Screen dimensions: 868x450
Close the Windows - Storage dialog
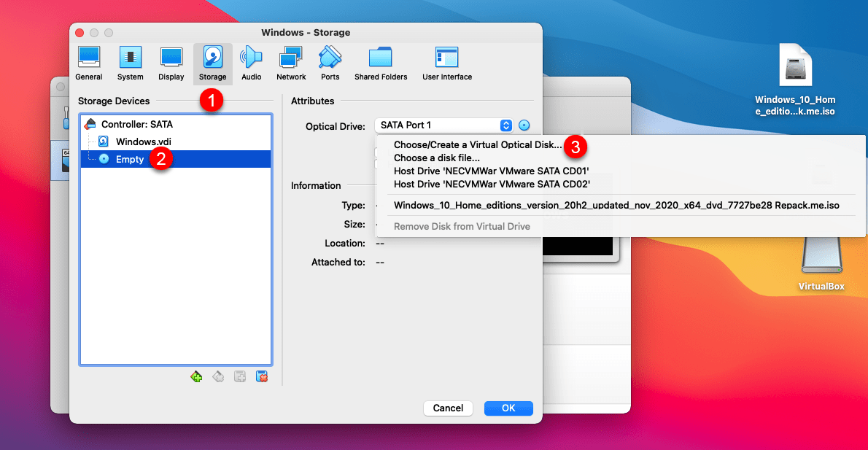[80, 33]
